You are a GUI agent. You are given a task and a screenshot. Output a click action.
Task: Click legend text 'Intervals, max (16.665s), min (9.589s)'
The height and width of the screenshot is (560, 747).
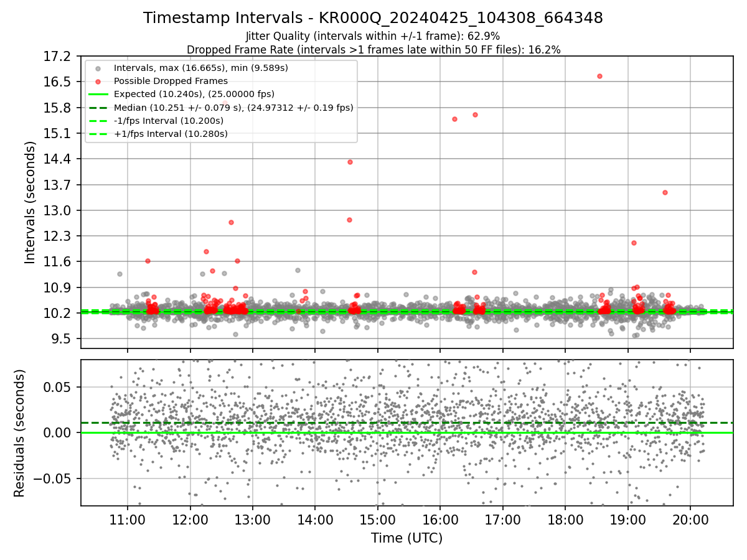click(201, 67)
